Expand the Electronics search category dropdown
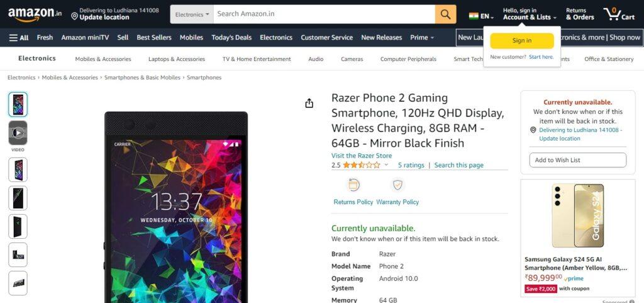644x303 pixels. pyautogui.click(x=192, y=14)
